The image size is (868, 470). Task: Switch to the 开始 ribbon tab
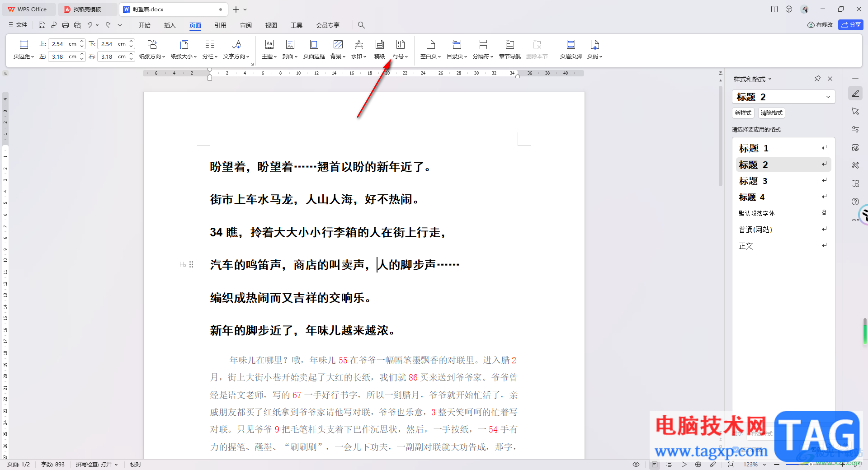click(145, 25)
